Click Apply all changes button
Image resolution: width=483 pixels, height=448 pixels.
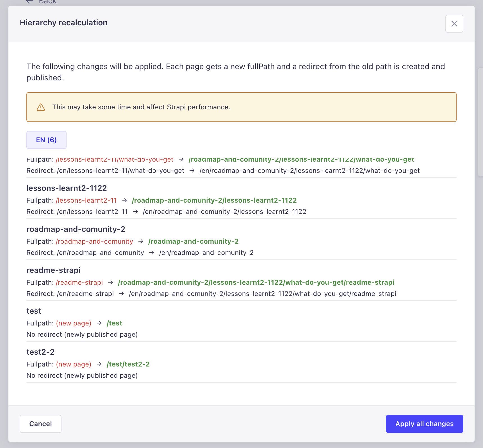[x=424, y=424]
